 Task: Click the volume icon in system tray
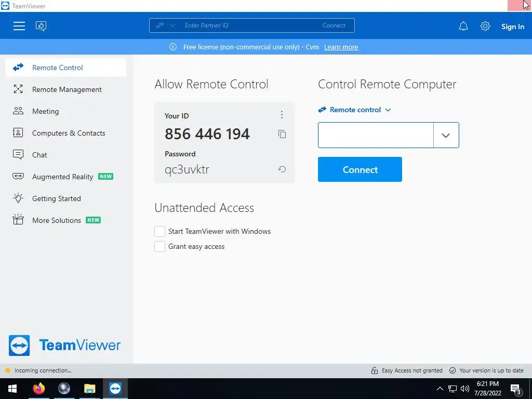click(x=465, y=389)
